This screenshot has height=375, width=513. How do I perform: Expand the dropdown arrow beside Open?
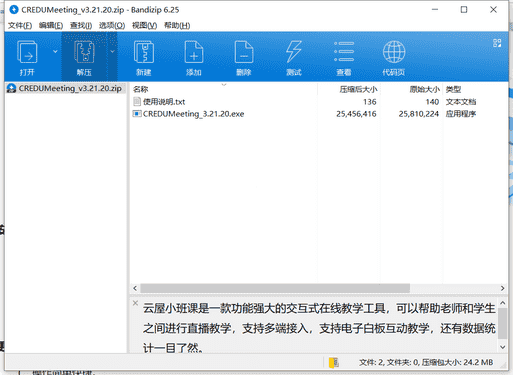(55, 52)
